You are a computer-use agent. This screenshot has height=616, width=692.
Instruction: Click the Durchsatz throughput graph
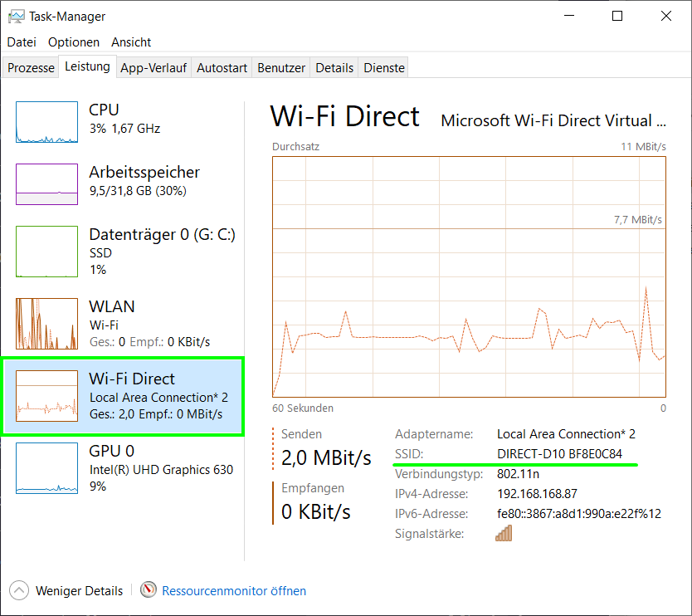[469, 277]
